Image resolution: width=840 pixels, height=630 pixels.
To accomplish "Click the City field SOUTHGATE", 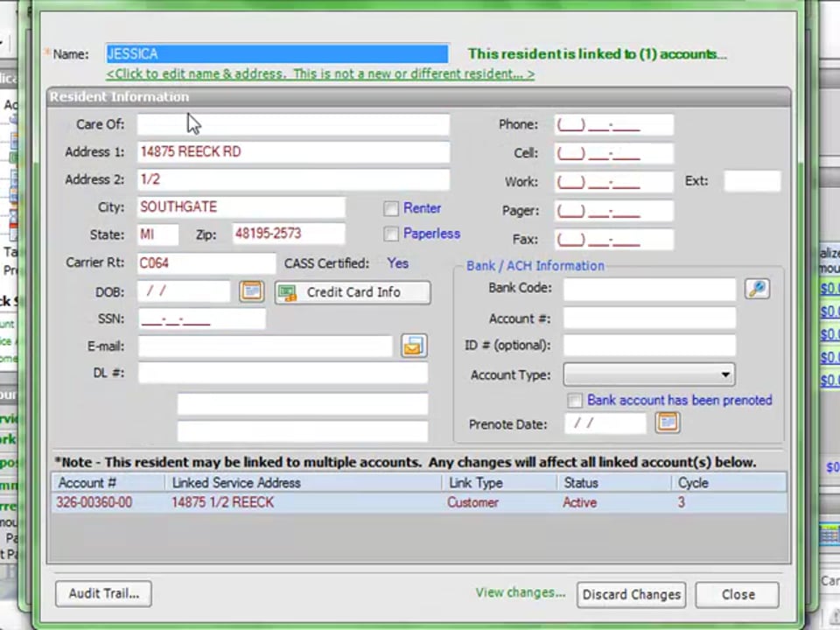I will click(x=241, y=207).
